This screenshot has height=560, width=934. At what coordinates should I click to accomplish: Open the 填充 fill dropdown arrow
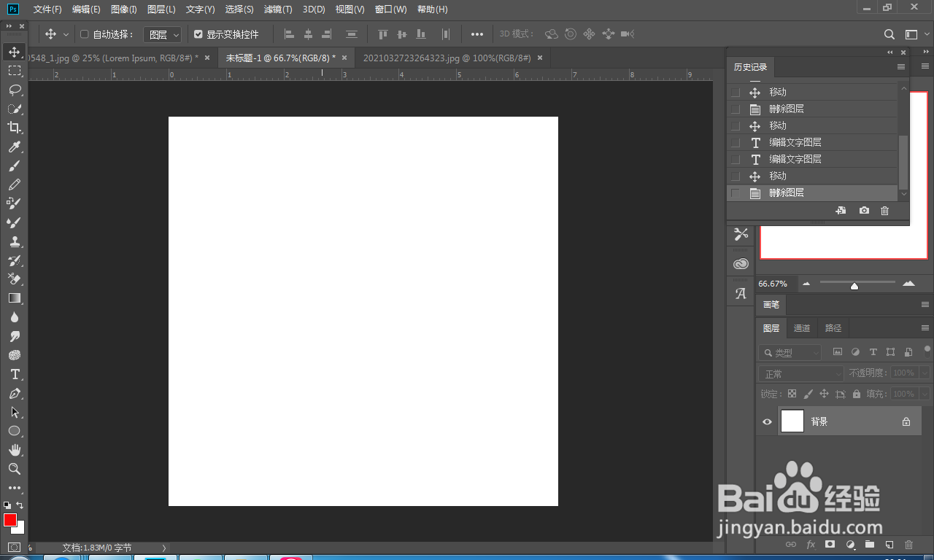925,394
